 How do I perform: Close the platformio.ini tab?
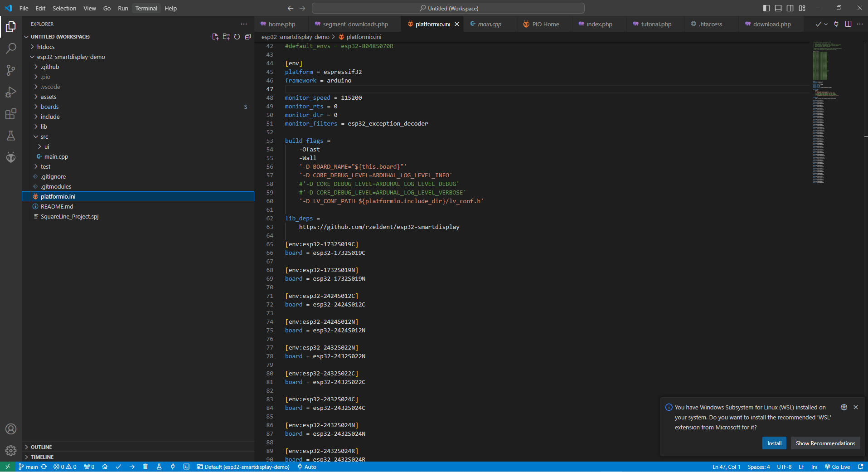coord(457,24)
